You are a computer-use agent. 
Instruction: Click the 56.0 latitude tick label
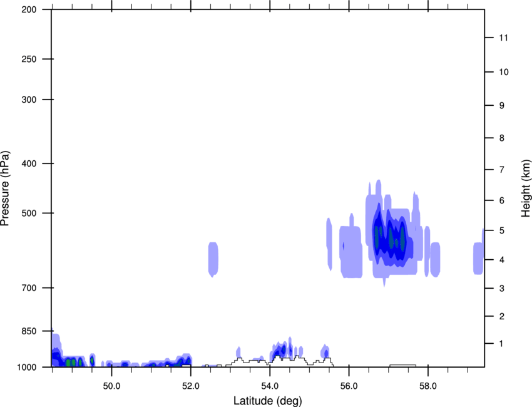click(349, 386)
